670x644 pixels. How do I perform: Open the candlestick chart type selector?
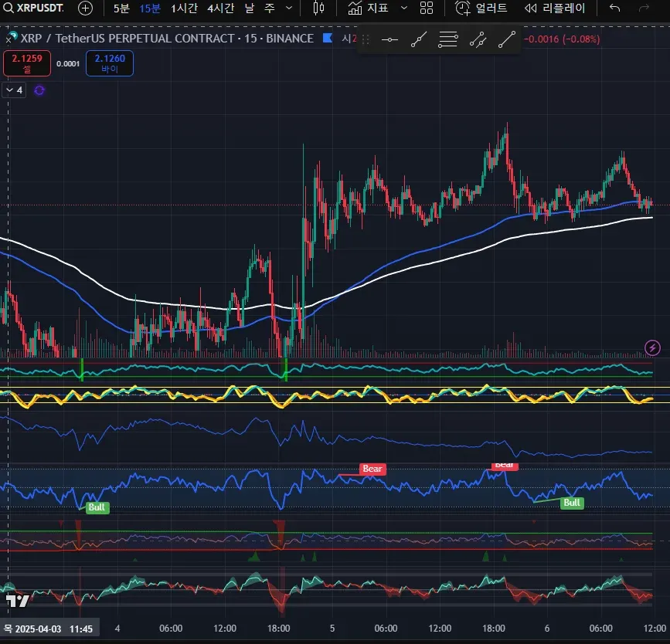tap(319, 8)
